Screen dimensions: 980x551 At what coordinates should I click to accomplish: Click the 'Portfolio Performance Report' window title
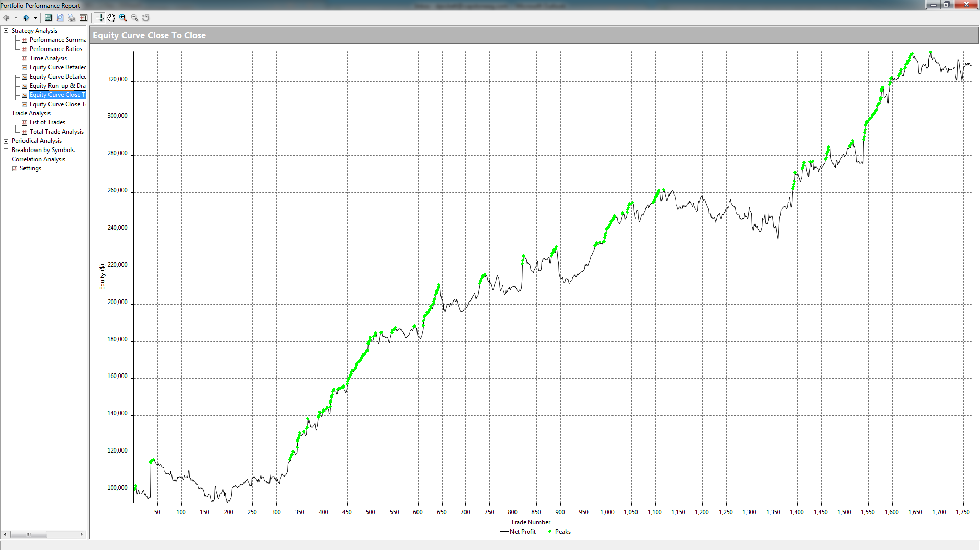coord(40,6)
